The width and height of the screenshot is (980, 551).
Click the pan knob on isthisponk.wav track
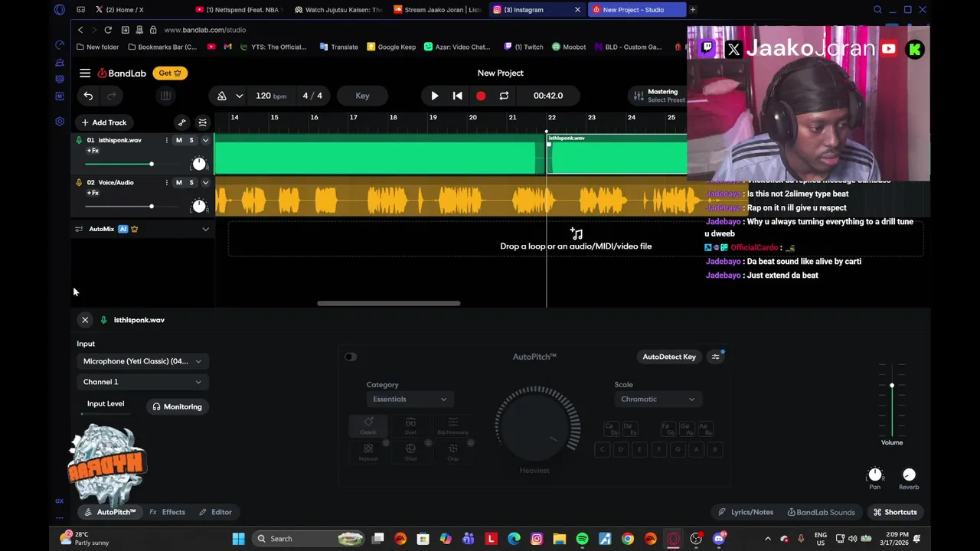pos(199,164)
